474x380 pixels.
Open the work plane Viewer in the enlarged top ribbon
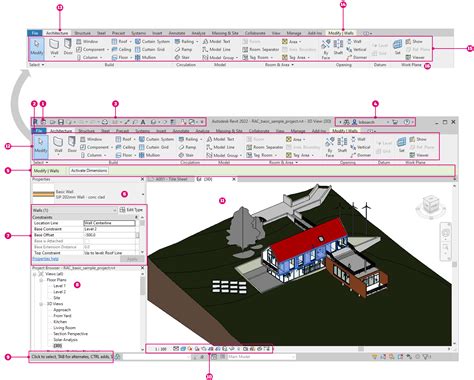coord(415,57)
